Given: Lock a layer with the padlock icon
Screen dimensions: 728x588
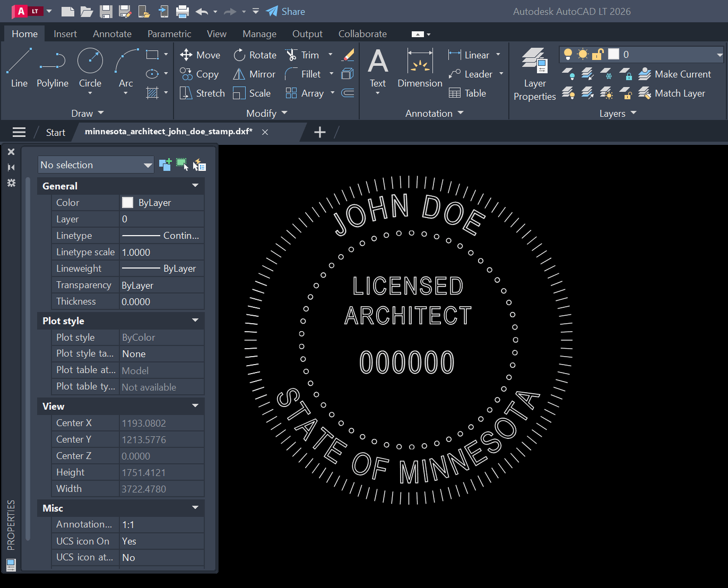Looking at the screenshot, I should [x=626, y=74].
